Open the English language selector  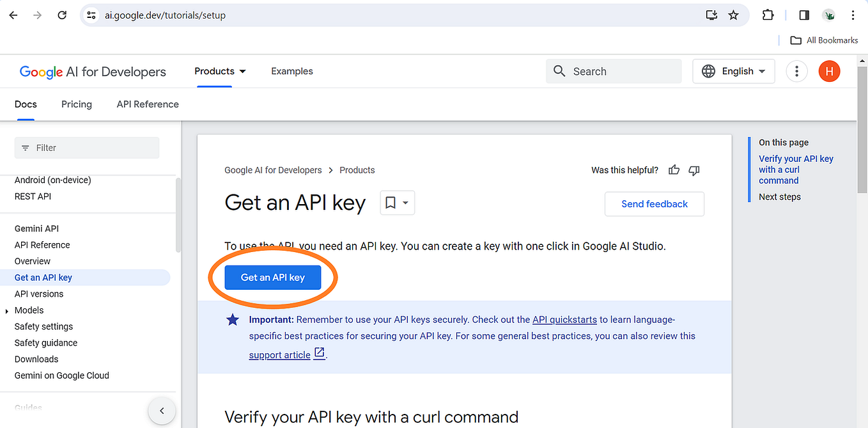[x=733, y=71]
